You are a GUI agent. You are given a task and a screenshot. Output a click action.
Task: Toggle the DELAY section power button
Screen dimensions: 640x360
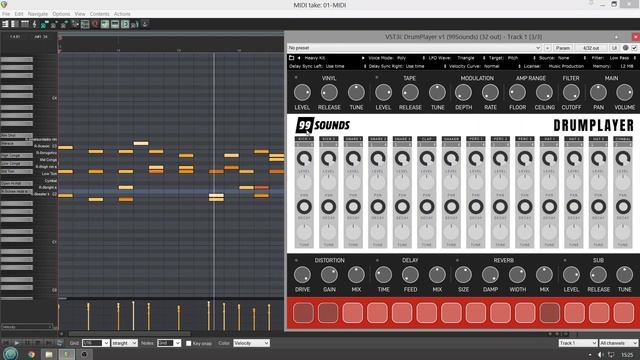(x=377, y=260)
